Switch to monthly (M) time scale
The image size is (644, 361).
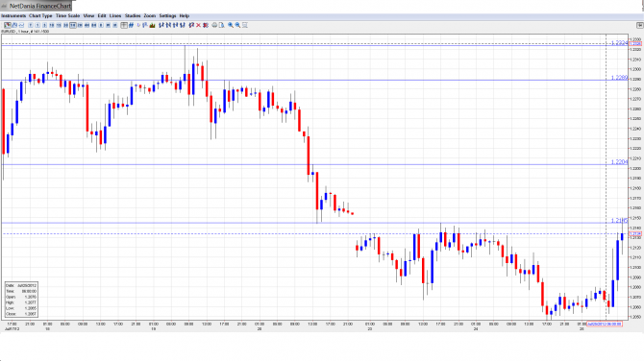pos(115,25)
